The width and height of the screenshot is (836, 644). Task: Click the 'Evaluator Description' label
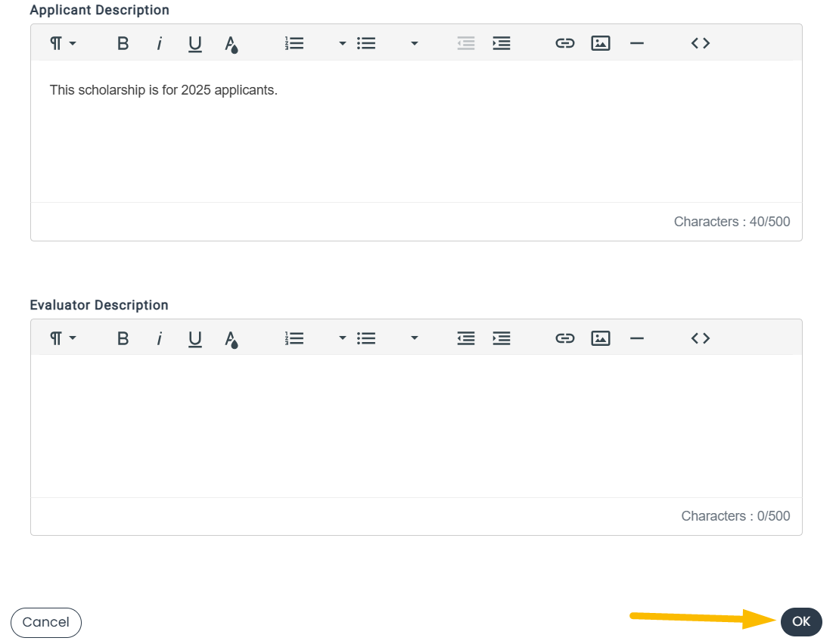[x=99, y=305]
